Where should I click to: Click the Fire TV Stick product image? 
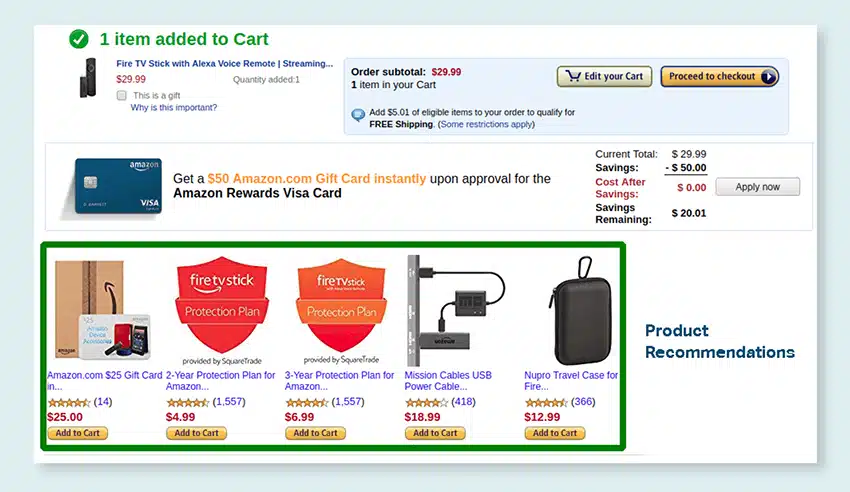(x=87, y=80)
